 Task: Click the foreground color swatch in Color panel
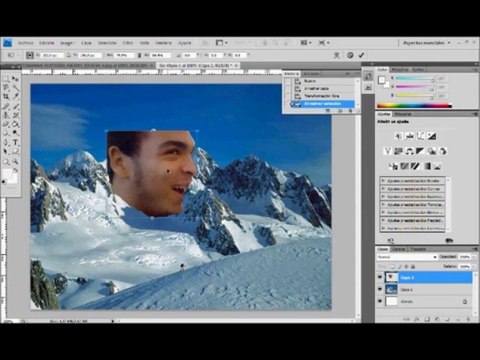pyautogui.click(x=381, y=80)
